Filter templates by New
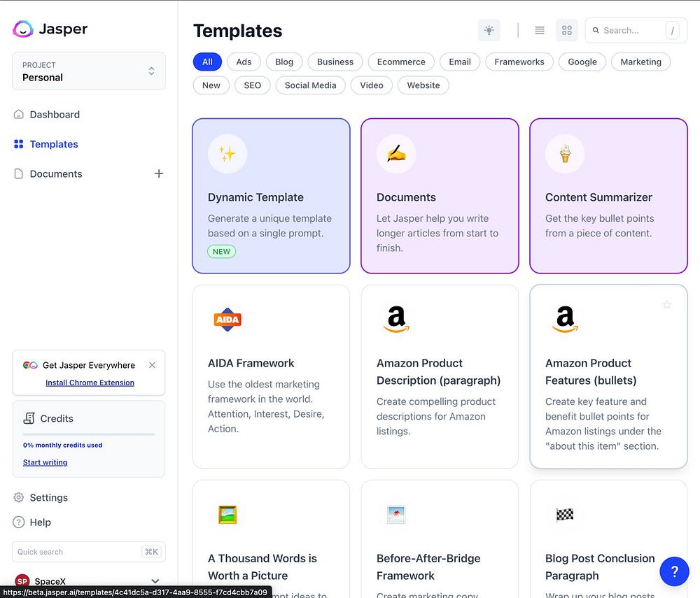This screenshot has width=700, height=598. tap(211, 85)
